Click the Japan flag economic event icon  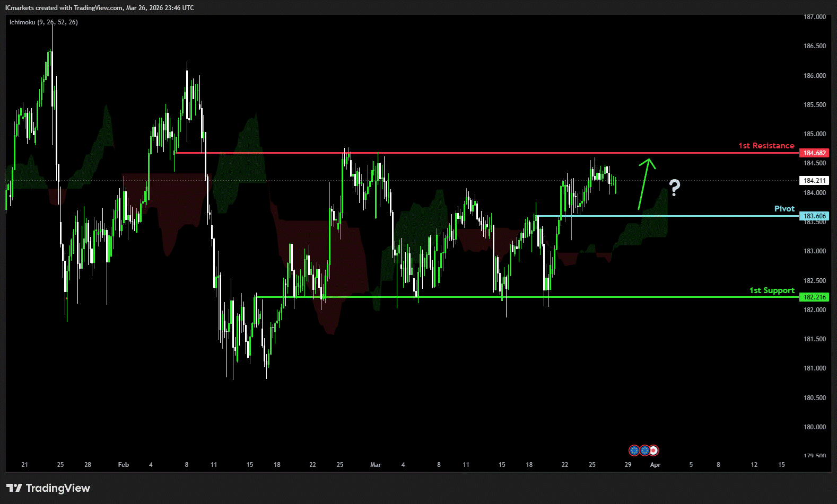pyautogui.click(x=654, y=450)
